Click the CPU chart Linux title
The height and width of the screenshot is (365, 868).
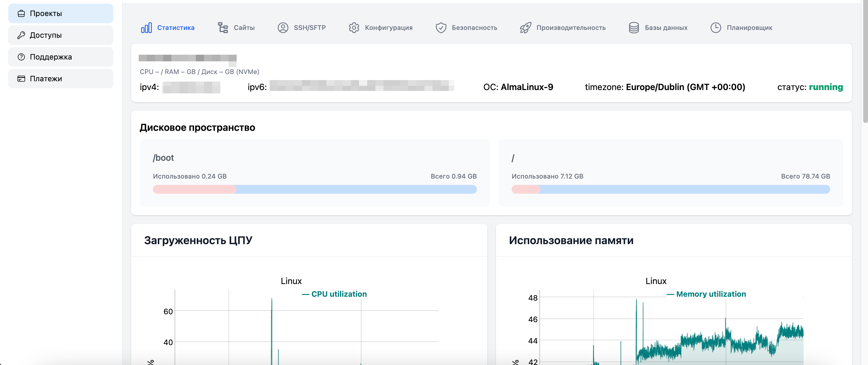(x=291, y=281)
